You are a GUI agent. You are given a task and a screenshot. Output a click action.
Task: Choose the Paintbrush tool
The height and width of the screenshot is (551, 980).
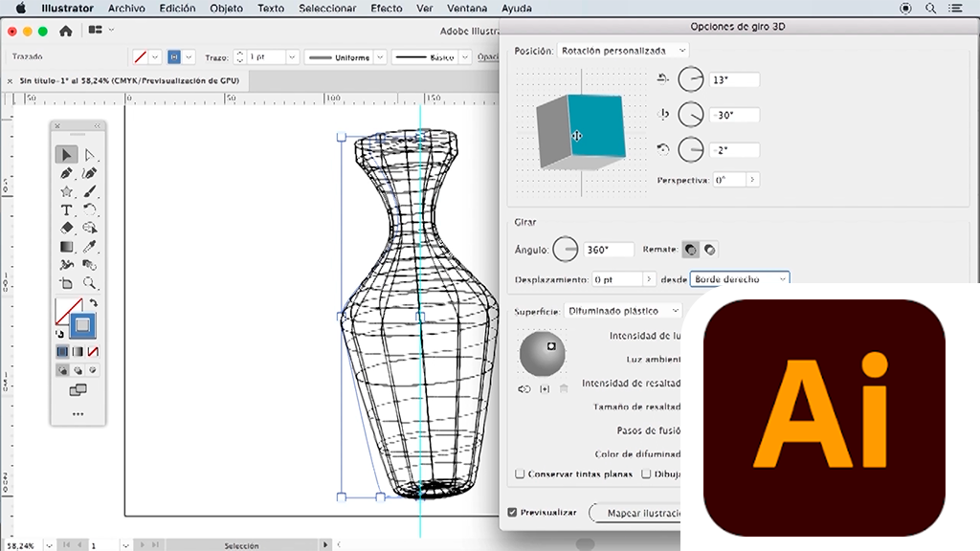89,191
